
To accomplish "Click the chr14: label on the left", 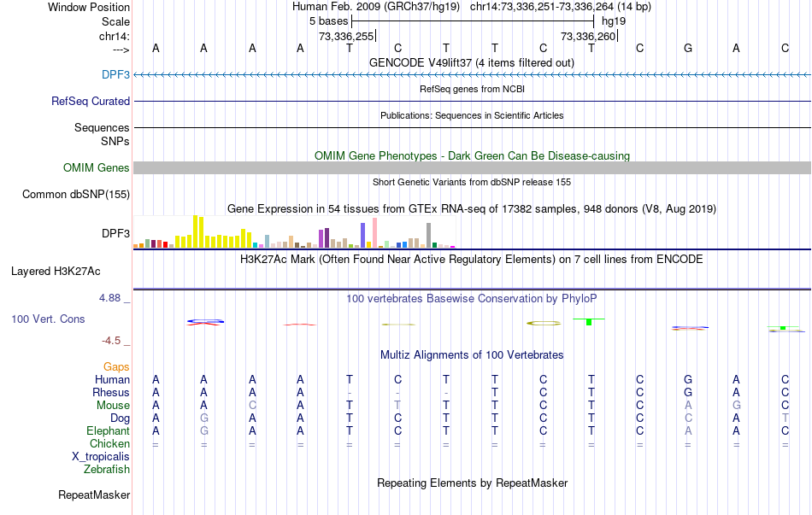I will pos(114,36).
